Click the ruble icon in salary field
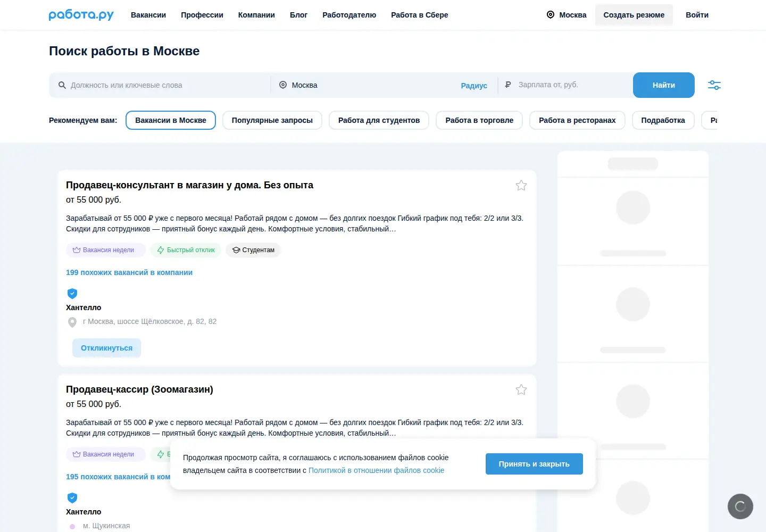The height and width of the screenshot is (532, 766). (x=508, y=85)
